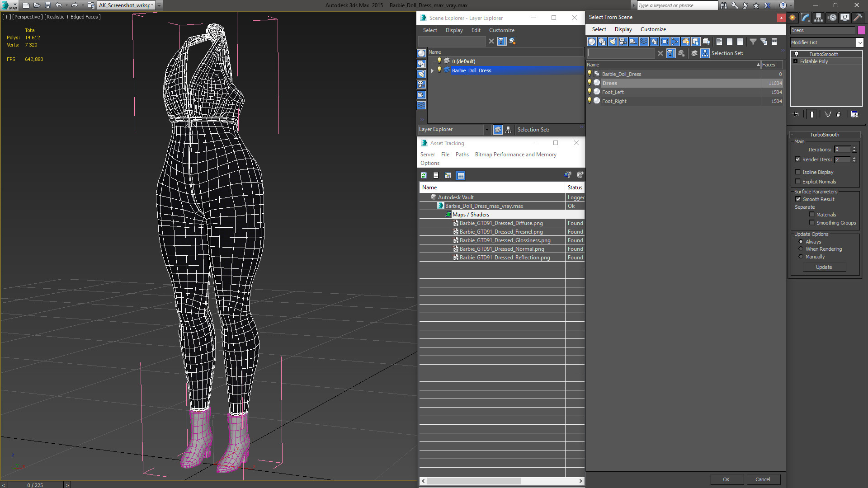The width and height of the screenshot is (868, 488).
Task: Click Iterations spinner arrows
Action: (854, 150)
